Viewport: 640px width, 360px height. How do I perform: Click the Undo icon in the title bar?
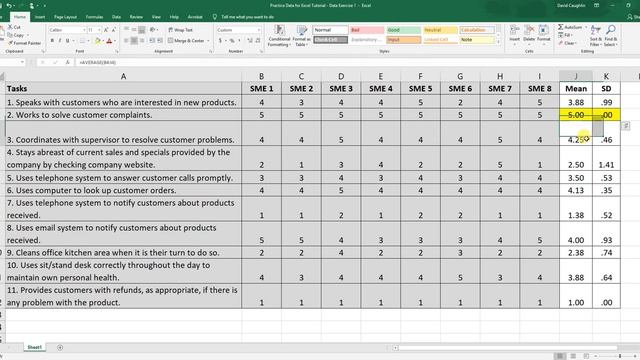pos(9,6)
